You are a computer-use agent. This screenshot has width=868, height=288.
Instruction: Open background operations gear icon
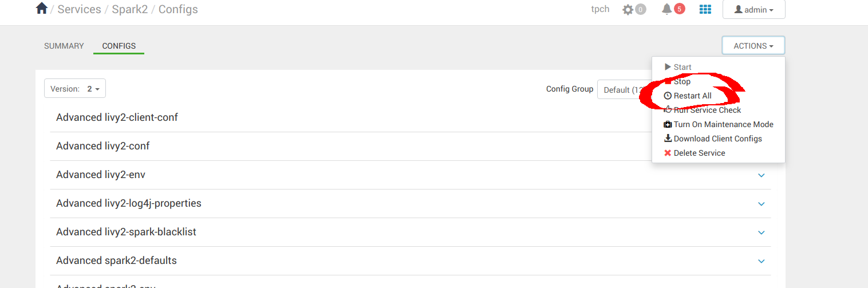(x=629, y=10)
